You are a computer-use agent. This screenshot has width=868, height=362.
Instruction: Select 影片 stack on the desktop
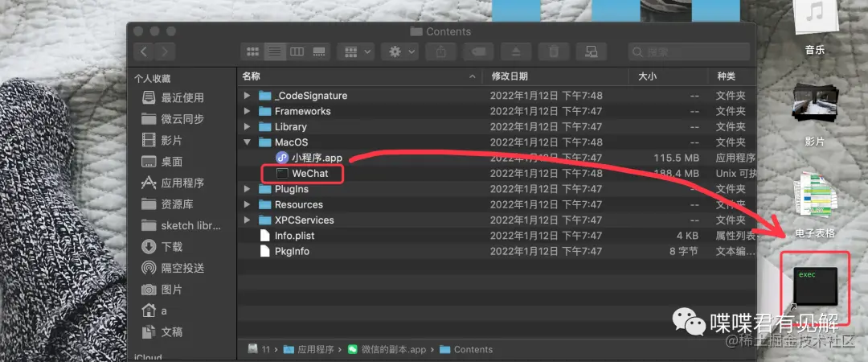point(814,115)
